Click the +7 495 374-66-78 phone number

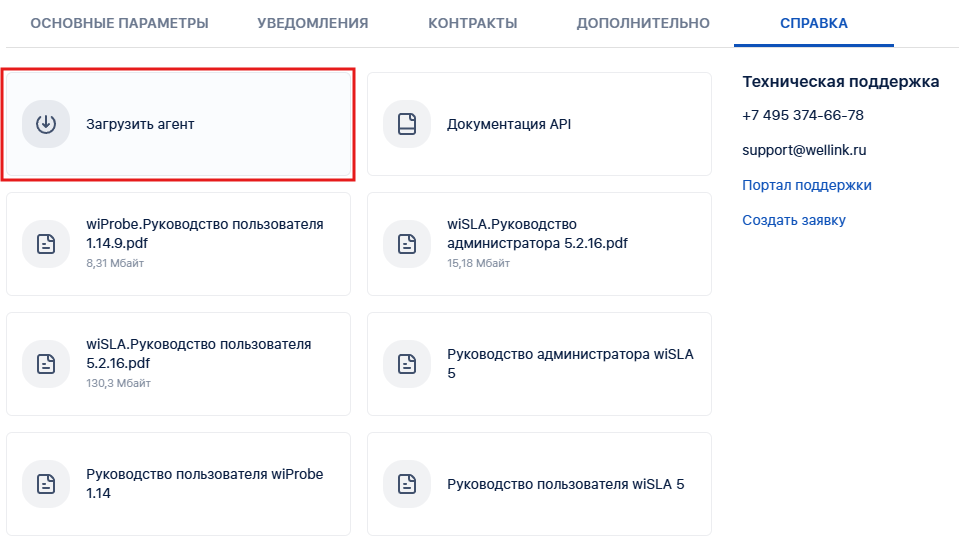[x=802, y=115]
